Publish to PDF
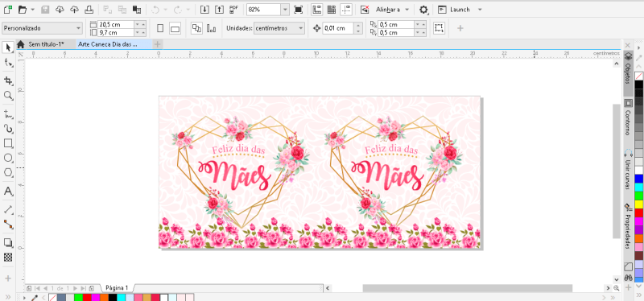The image size is (644, 301). click(x=234, y=9)
